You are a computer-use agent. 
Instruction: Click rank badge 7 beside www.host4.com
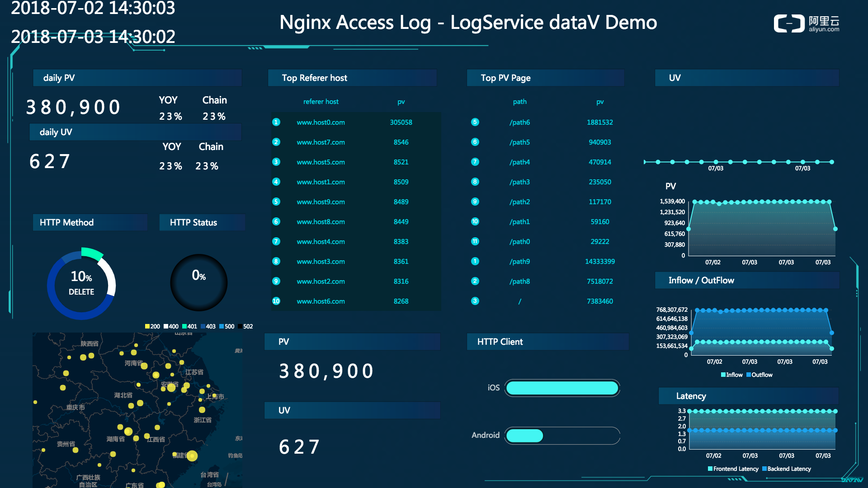pyautogui.click(x=276, y=241)
